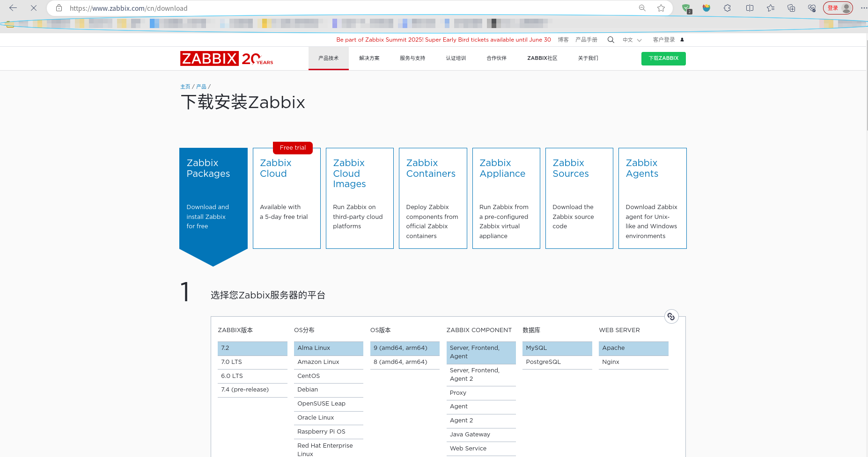Select the Proxy component

[x=481, y=393]
